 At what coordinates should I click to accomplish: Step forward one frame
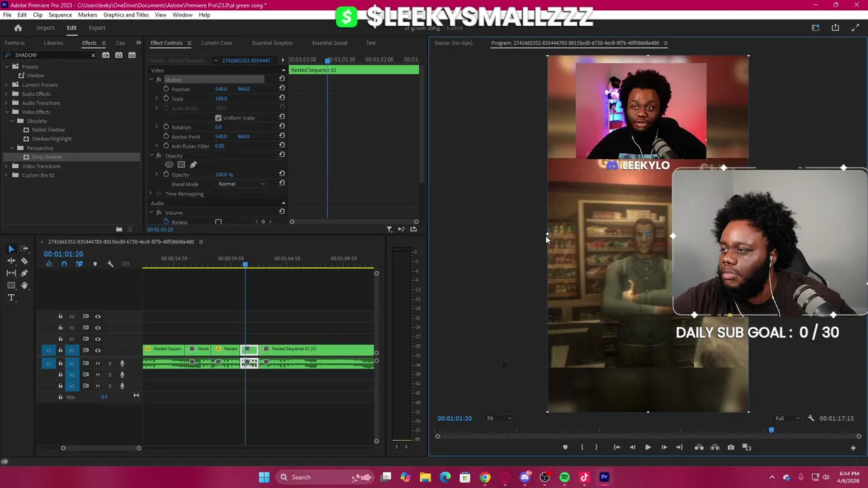pos(664,447)
